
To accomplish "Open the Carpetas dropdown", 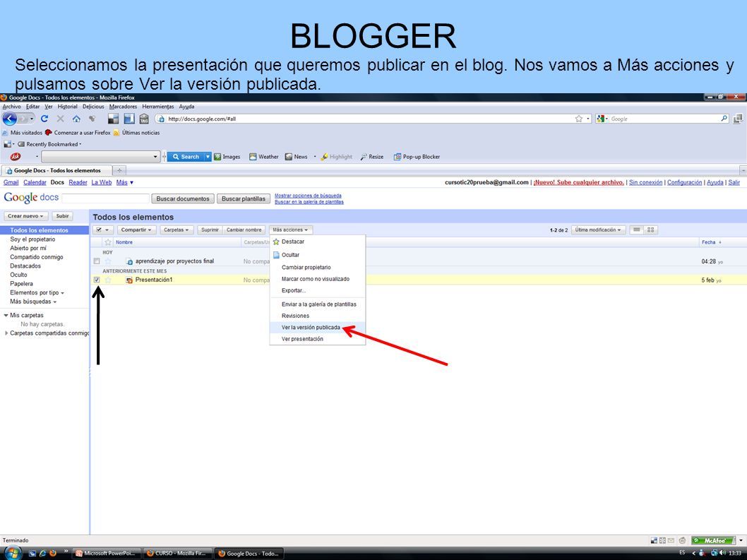I will point(176,230).
